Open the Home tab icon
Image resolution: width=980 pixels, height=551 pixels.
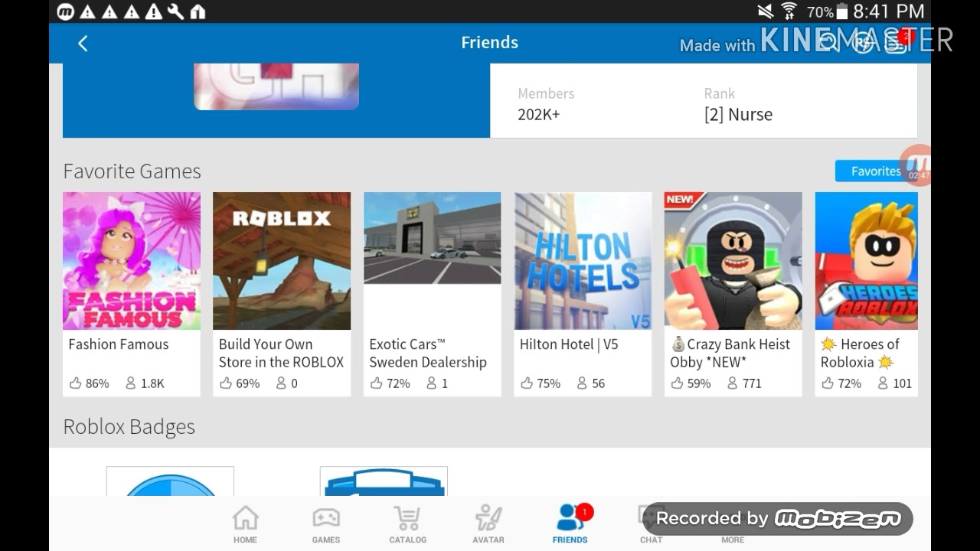pyautogui.click(x=245, y=524)
